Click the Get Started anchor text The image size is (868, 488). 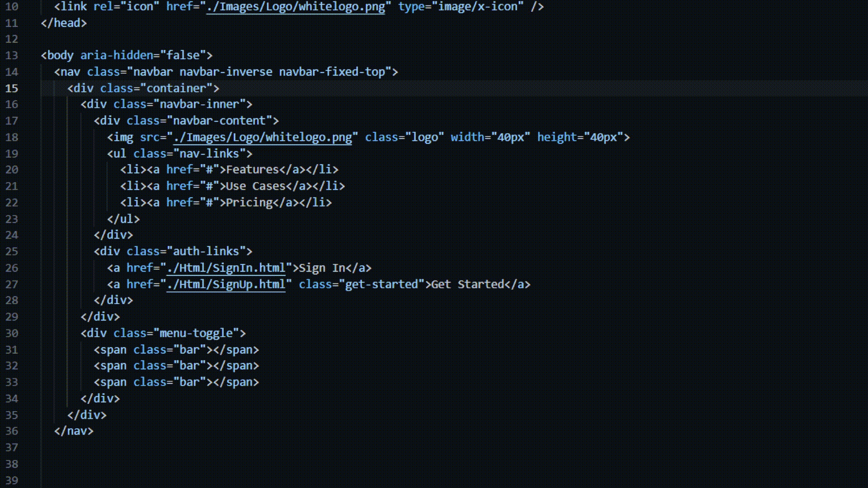coord(467,284)
